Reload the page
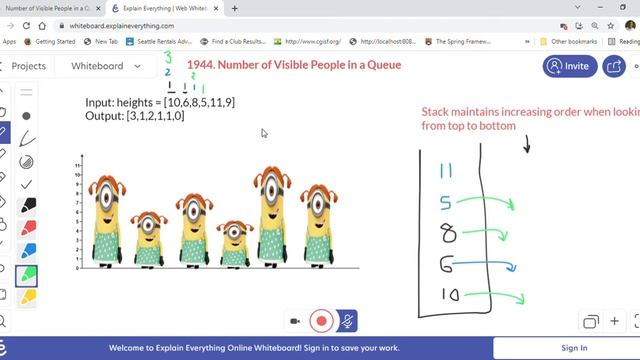 click(26, 26)
